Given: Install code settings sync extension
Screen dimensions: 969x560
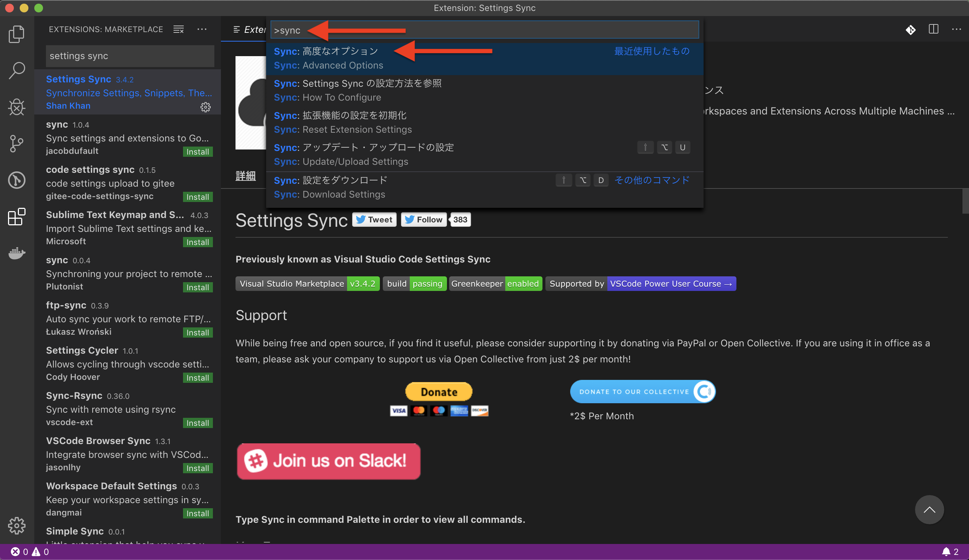Looking at the screenshot, I should pos(198,197).
